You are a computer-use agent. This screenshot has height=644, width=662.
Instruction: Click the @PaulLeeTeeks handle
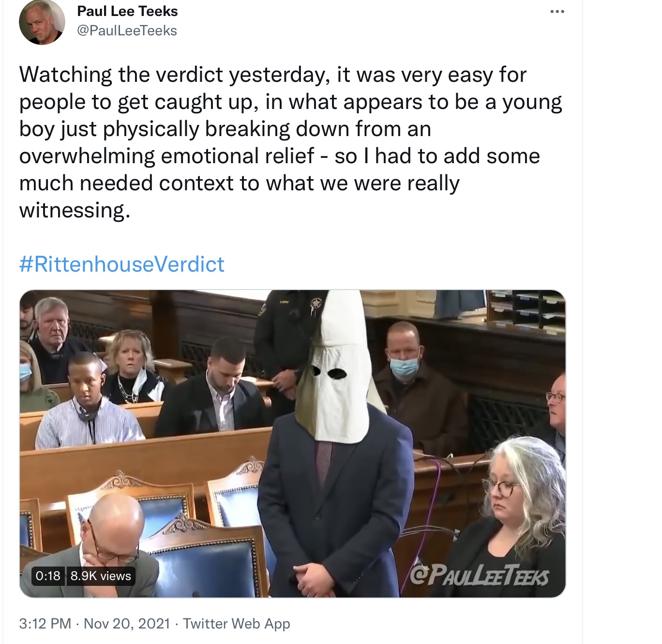pyautogui.click(x=127, y=31)
